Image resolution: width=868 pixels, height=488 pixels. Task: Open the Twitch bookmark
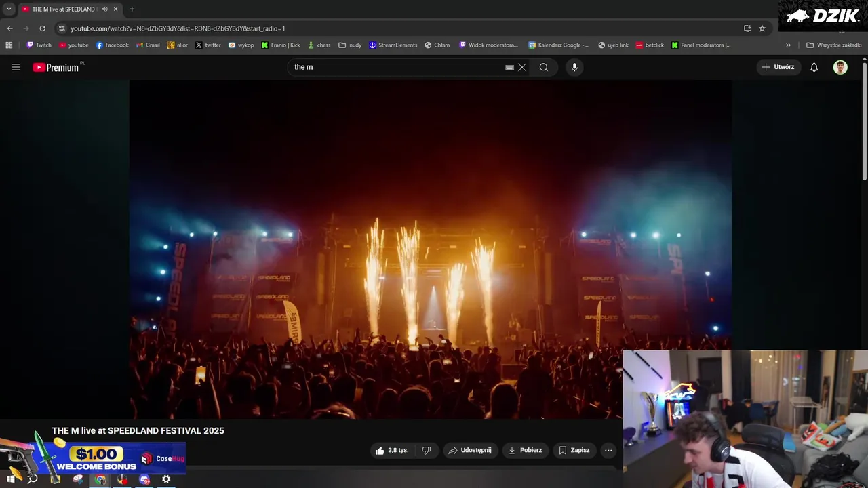[39, 45]
